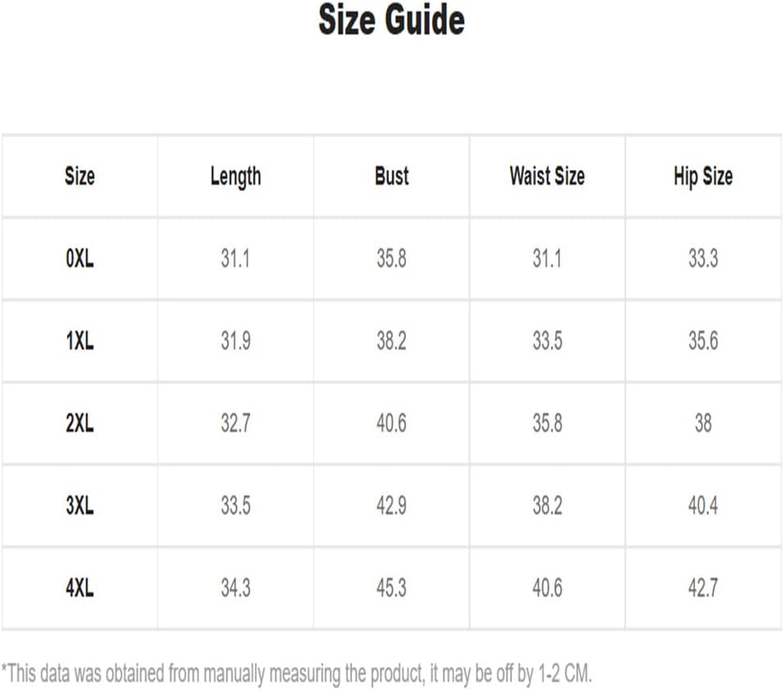784x690 pixels.
Task: Select the 1XL length value 31.9
Action: click(235, 341)
